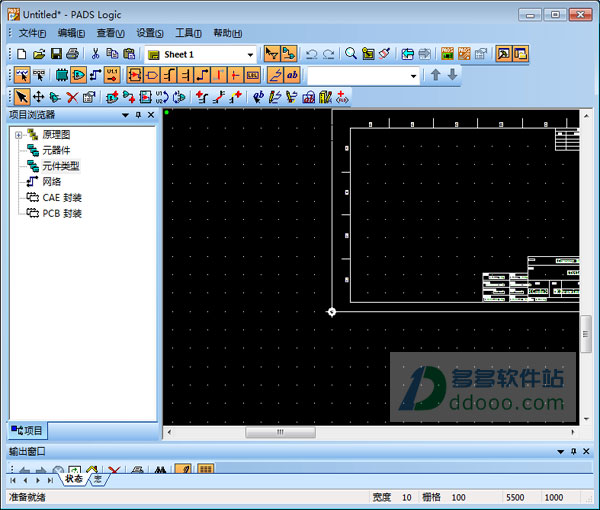Open the 文件 menu
The width and height of the screenshot is (600, 510).
click(32, 33)
